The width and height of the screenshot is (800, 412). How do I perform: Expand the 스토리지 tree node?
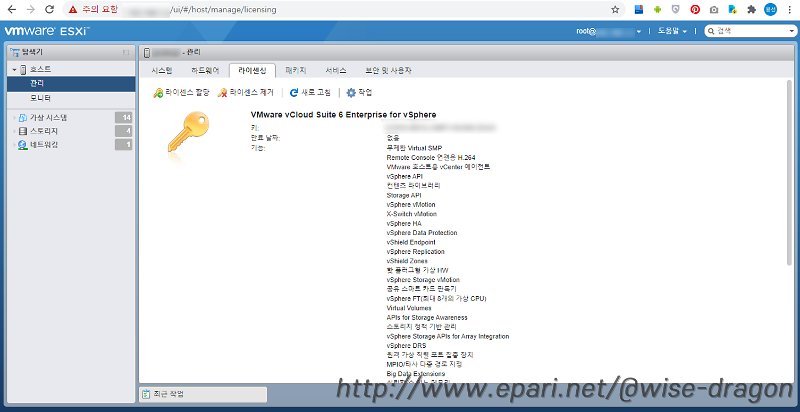point(15,132)
